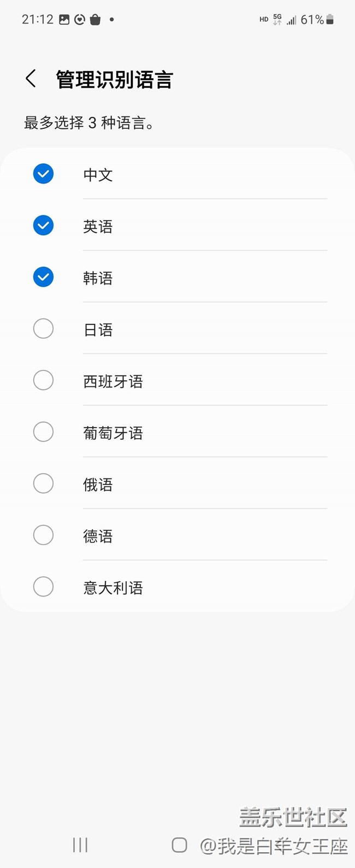
Task: Select the 意大利语 selection circle
Action: coord(43,587)
